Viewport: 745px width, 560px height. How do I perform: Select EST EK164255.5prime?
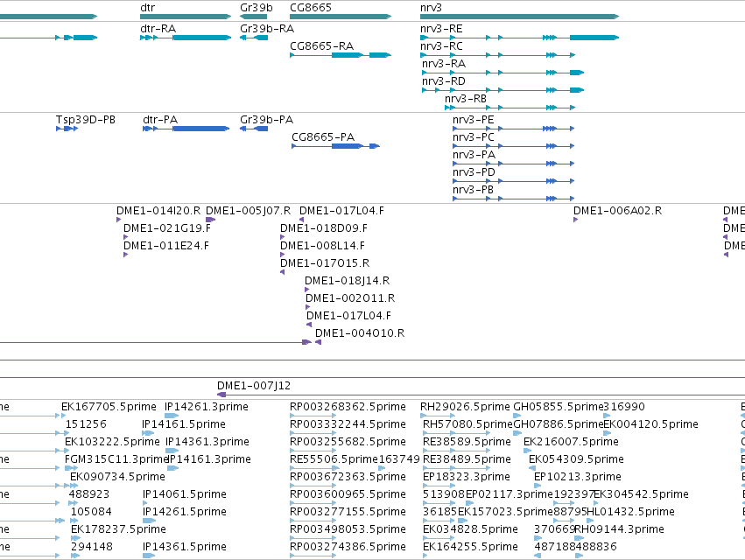[470, 547]
